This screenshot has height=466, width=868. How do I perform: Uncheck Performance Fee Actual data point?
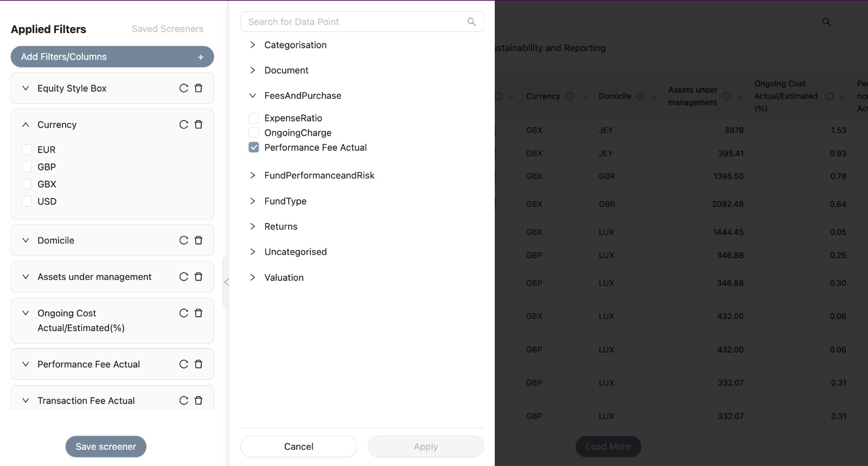[253, 147]
